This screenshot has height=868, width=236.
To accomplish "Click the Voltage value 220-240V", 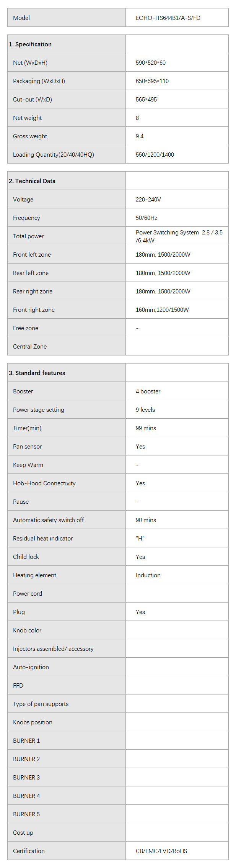I will point(148,200).
